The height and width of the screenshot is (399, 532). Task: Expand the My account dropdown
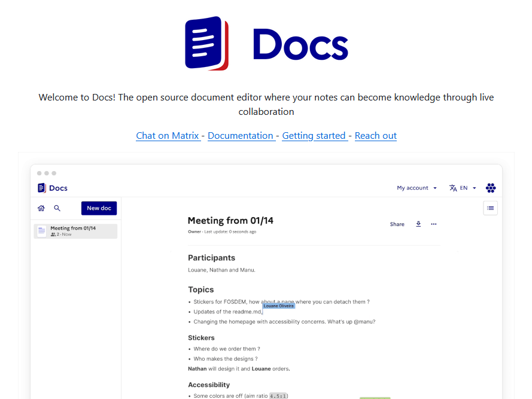pos(417,188)
